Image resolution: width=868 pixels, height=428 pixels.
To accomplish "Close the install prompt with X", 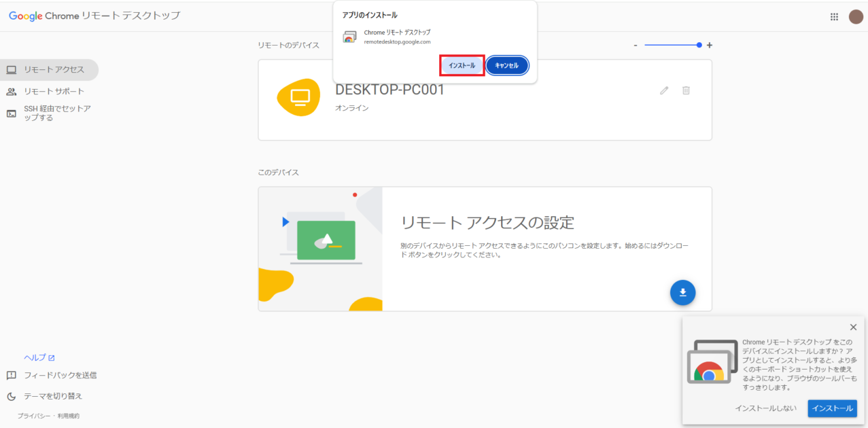I will (x=853, y=327).
